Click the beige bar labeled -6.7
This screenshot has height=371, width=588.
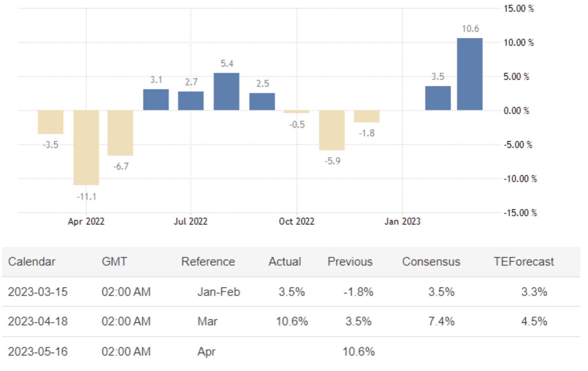coord(120,133)
